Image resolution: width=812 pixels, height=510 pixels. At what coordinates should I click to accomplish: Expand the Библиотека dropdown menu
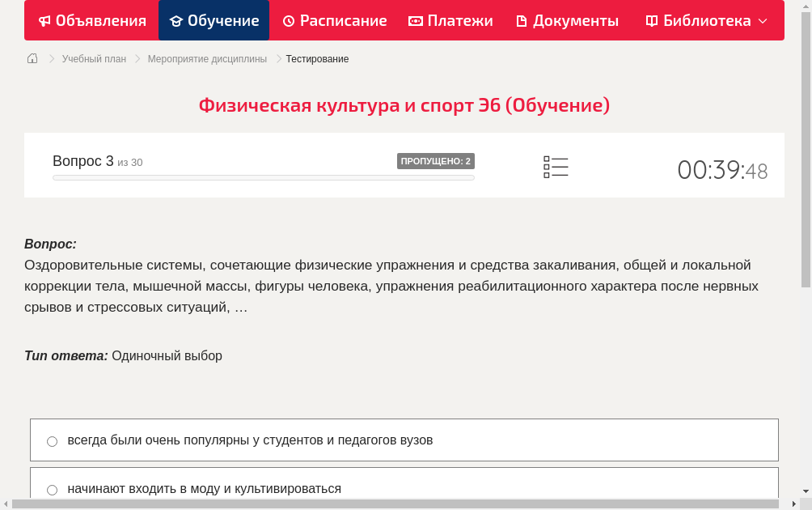[763, 21]
